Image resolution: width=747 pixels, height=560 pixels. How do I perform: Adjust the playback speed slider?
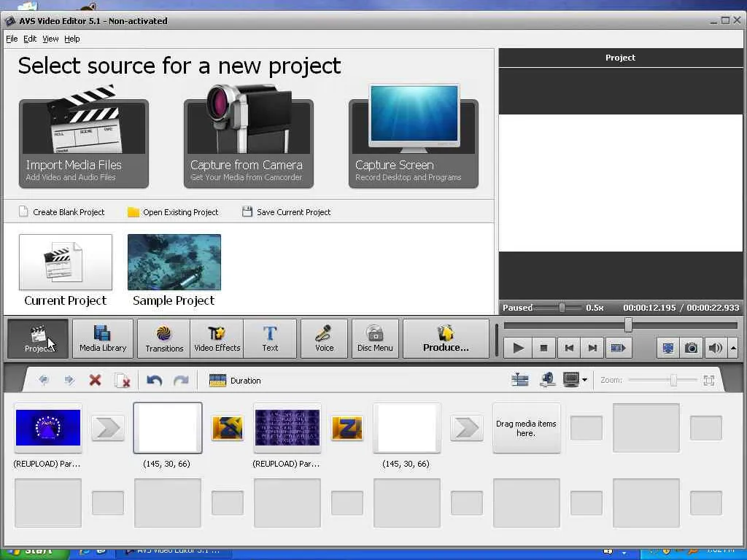(x=562, y=308)
